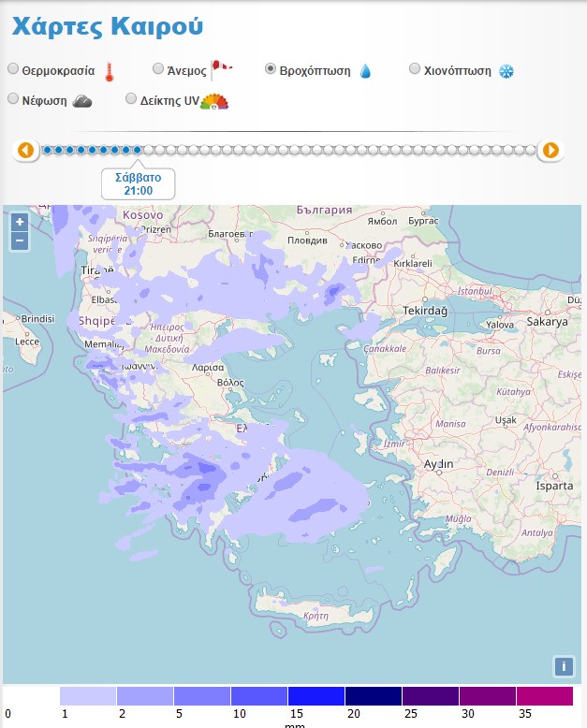Viewport: 587px width, 728px height.
Task: Click the Σάββατο 21:00 time label
Action: pos(138,183)
